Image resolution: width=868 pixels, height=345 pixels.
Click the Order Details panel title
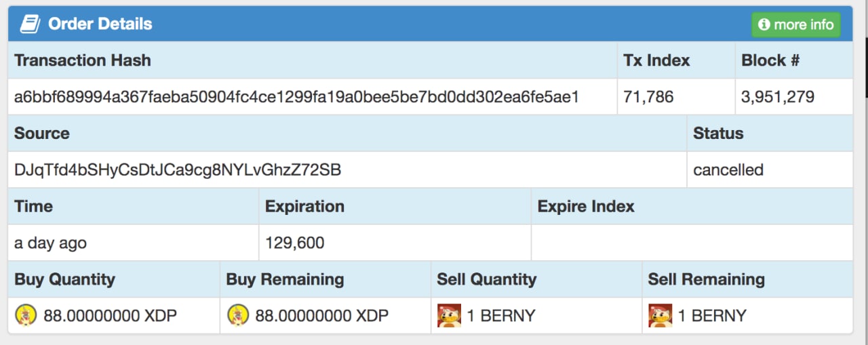(x=100, y=24)
